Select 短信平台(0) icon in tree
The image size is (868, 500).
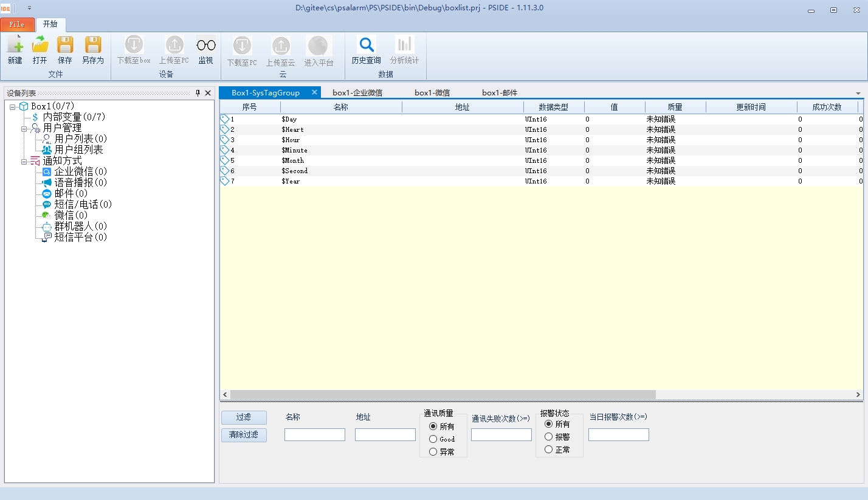tap(47, 237)
